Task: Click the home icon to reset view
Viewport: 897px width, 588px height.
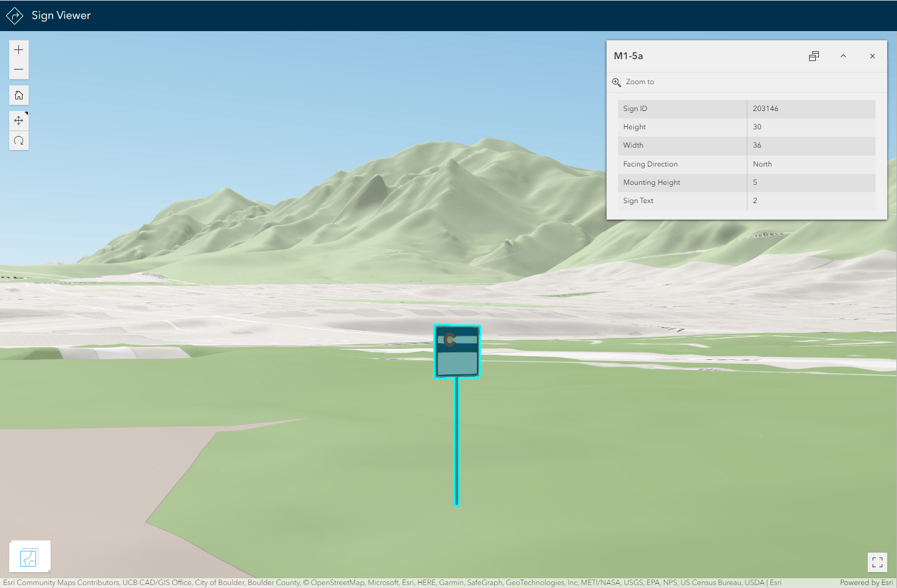Action: (x=18, y=95)
